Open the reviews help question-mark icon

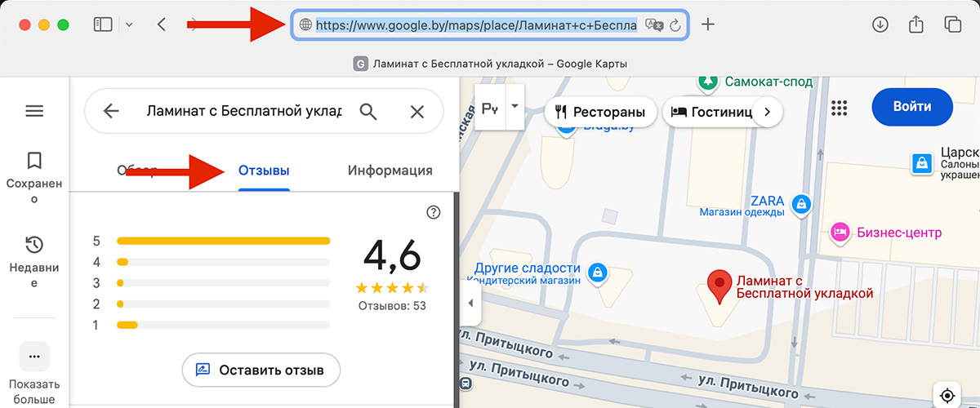pyautogui.click(x=434, y=212)
